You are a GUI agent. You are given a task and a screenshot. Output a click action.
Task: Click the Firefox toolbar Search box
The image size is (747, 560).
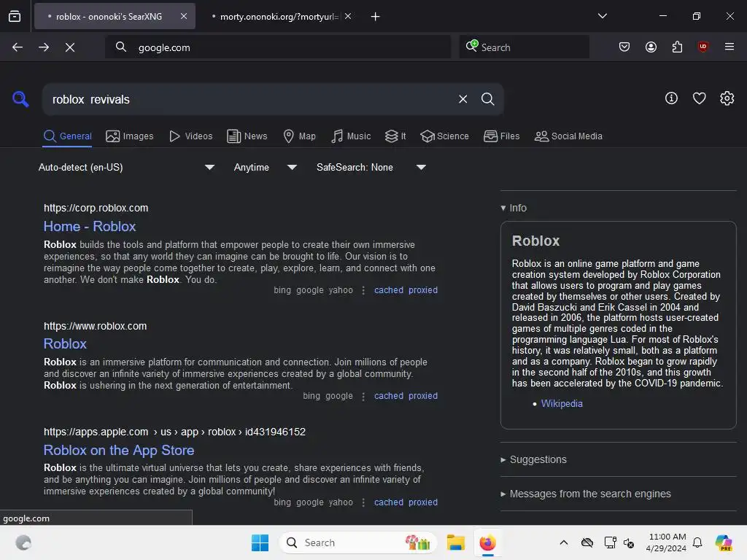(524, 47)
